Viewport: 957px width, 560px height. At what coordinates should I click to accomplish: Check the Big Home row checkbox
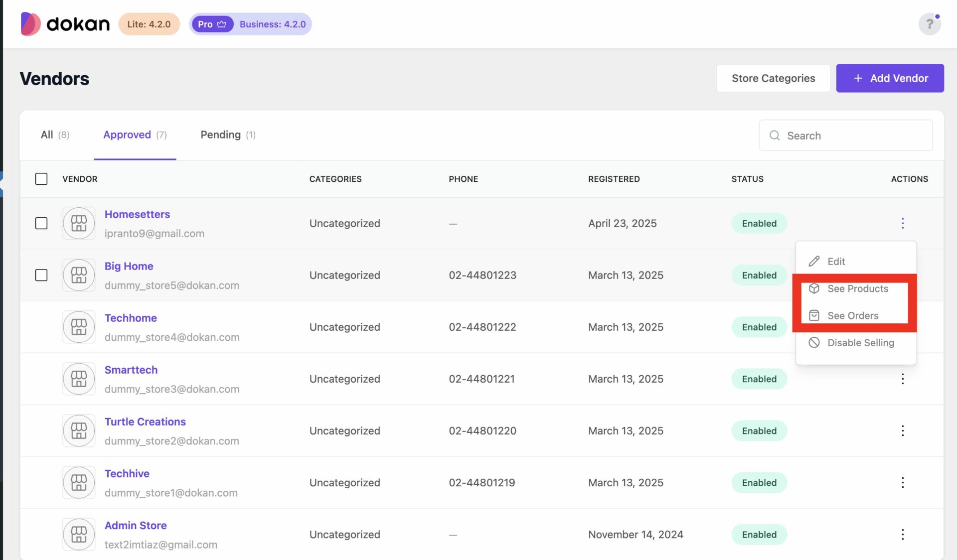click(x=41, y=275)
